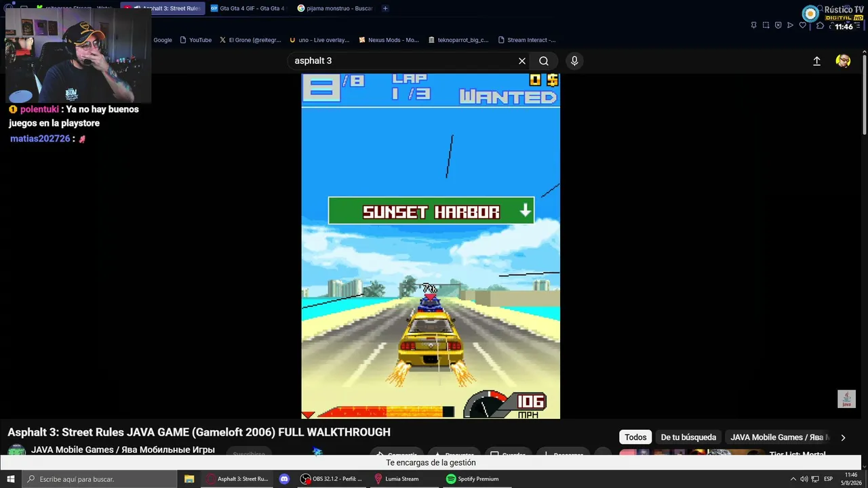868x488 pixels.
Task: Select the Todos filter chip
Action: (x=635, y=437)
